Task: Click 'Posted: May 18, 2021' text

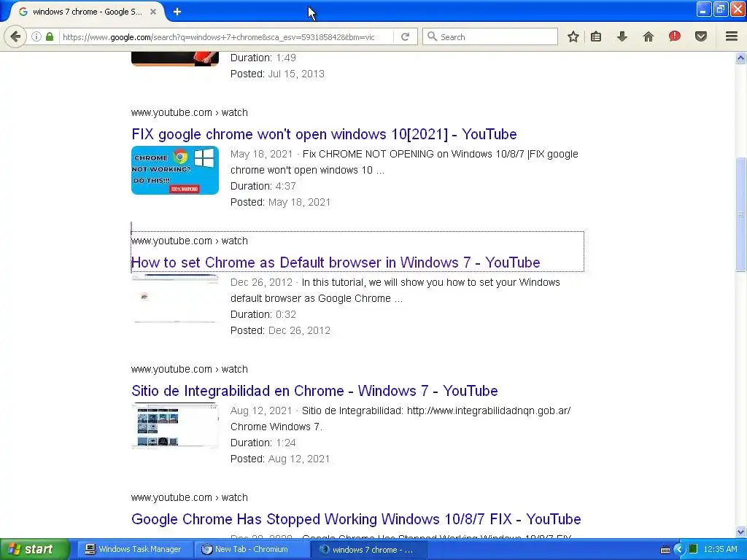Action: pyautogui.click(x=280, y=203)
